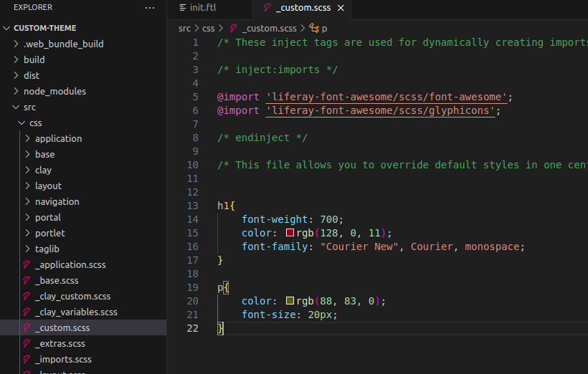Click Sass icon beside _custom.scss in explorer
The width and height of the screenshot is (588, 374).
(x=27, y=327)
